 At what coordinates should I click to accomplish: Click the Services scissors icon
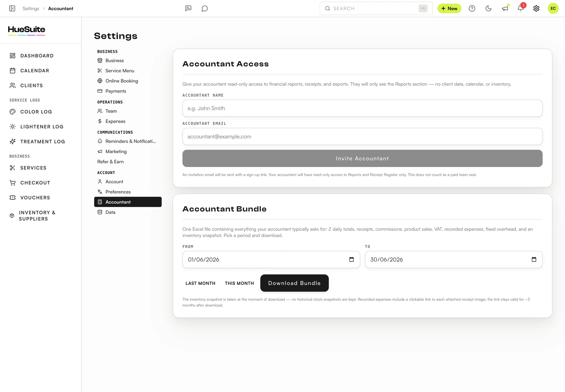[x=12, y=168]
